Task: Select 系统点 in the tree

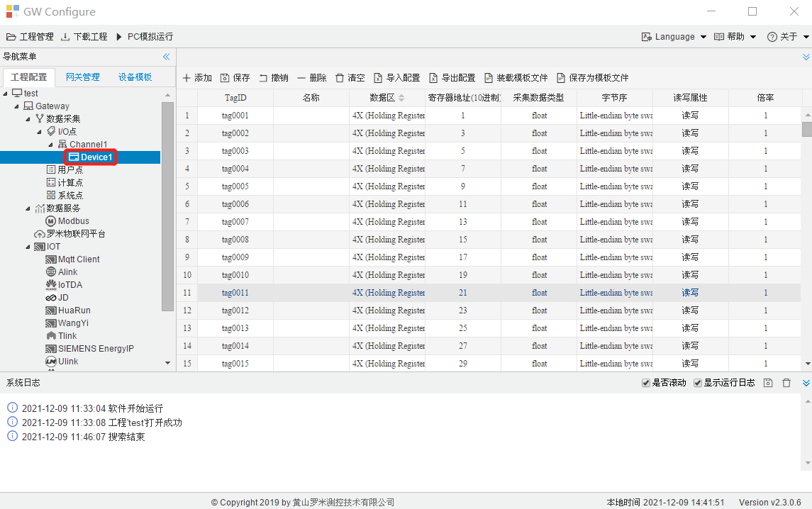Action: coord(65,195)
